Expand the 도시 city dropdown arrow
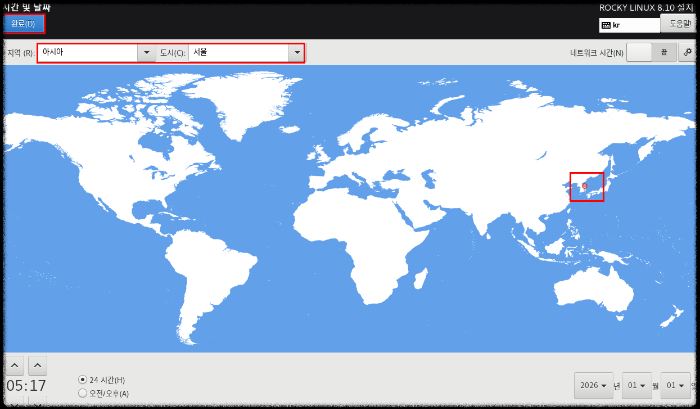The height and width of the screenshot is (409, 700). (297, 53)
